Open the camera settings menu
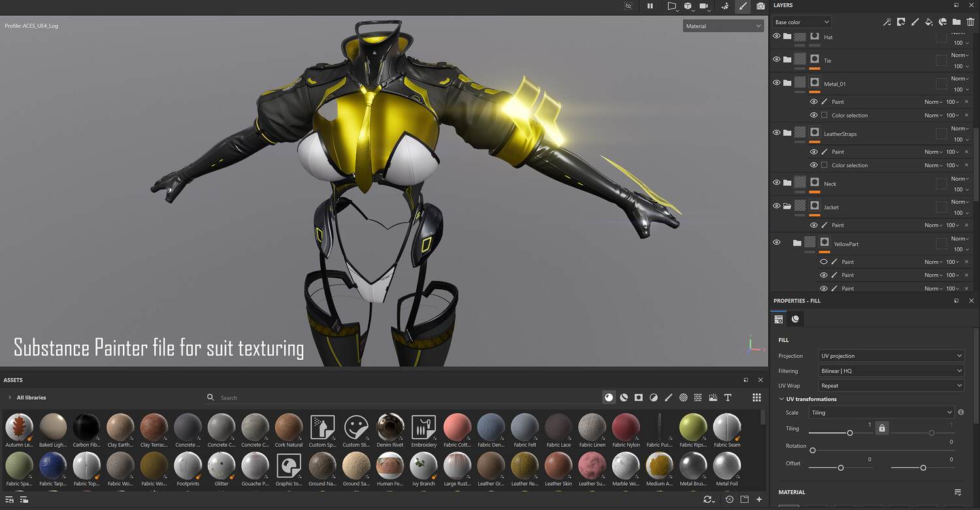Screen dimensions: 980x510 point(704,6)
